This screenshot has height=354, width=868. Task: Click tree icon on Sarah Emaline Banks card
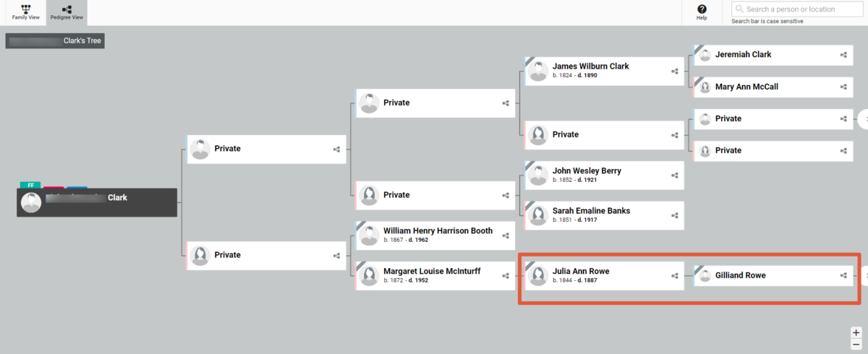click(x=675, y=215)
